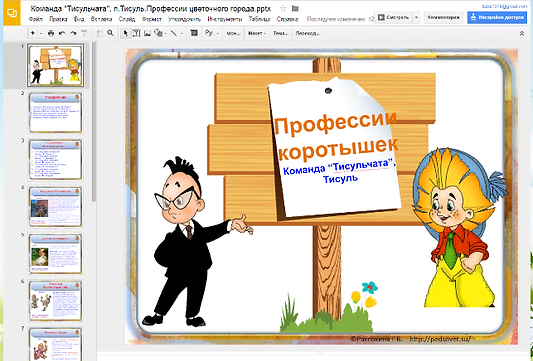The image size is (533, 361).
Task: Click the zoom to fit icon
Action: click(x=99, y=33)
